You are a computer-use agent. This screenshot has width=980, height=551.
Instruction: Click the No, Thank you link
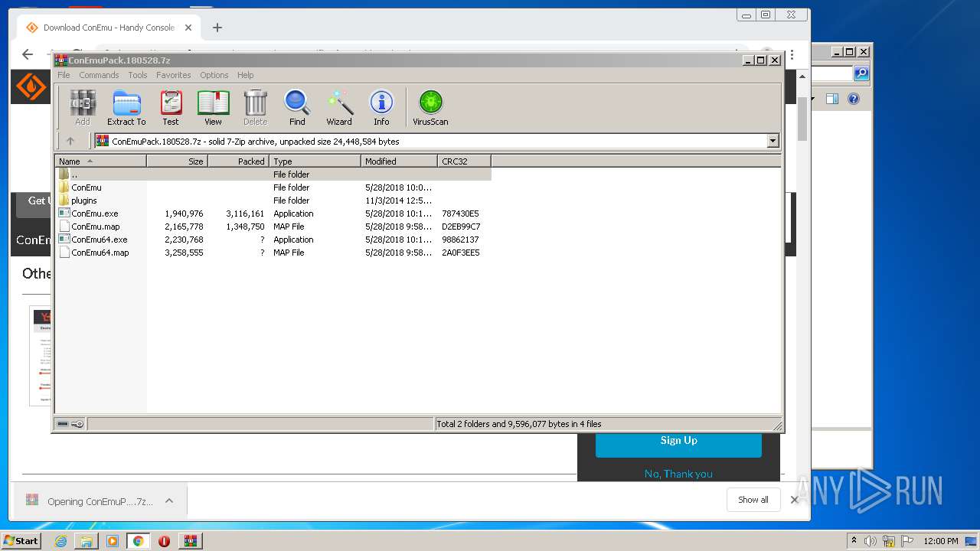(678, 474)
